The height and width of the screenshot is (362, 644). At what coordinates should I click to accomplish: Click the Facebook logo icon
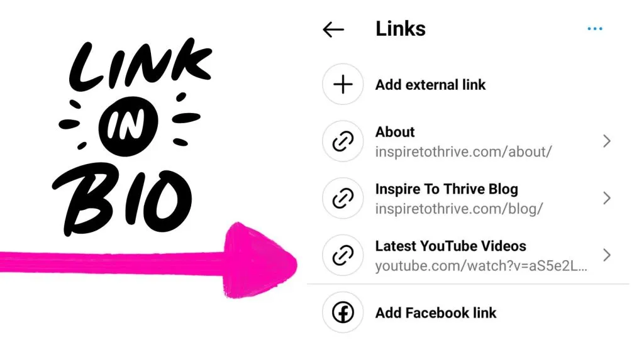(343, 312)
